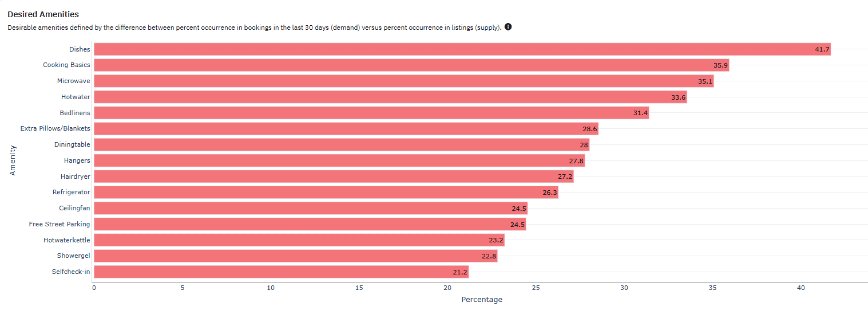Image resolution: width=868 pixels, height=310 pixels.
Task: Select the Ceilingfan bar
Action: (311, 208)
